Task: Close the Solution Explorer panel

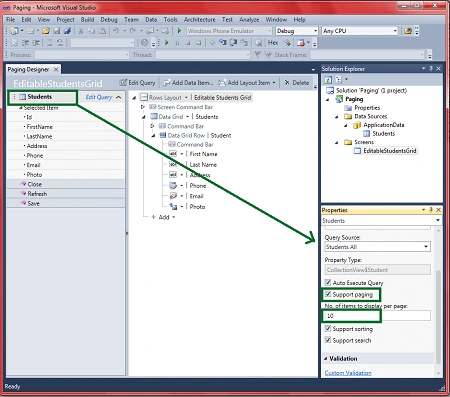Action: point(439,68)
